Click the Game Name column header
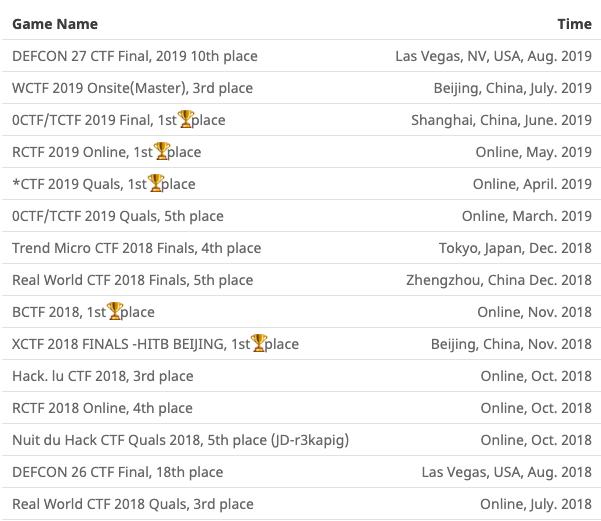Image resolution: width=601 pixels, height=521 pixels. click(55, 24)
